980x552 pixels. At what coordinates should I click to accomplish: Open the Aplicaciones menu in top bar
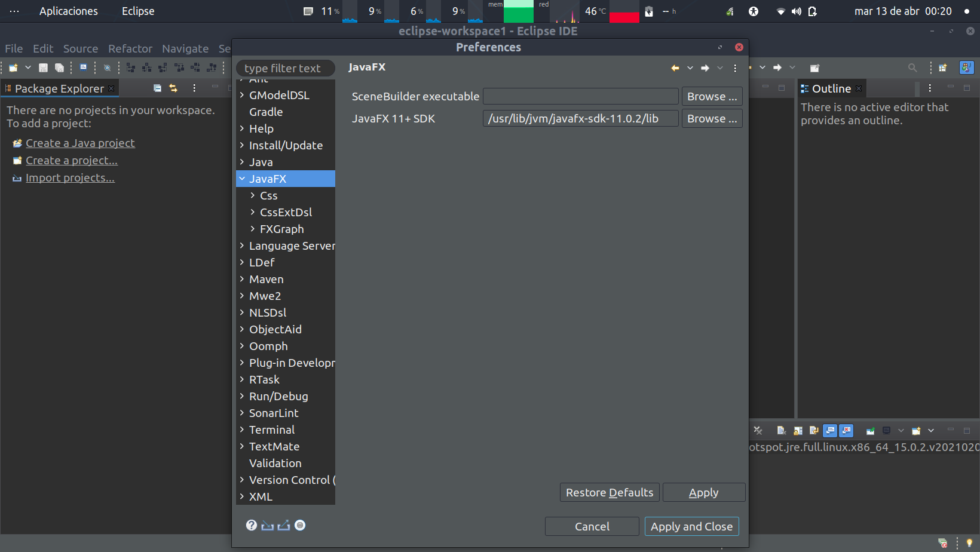[x=69, y=11]
